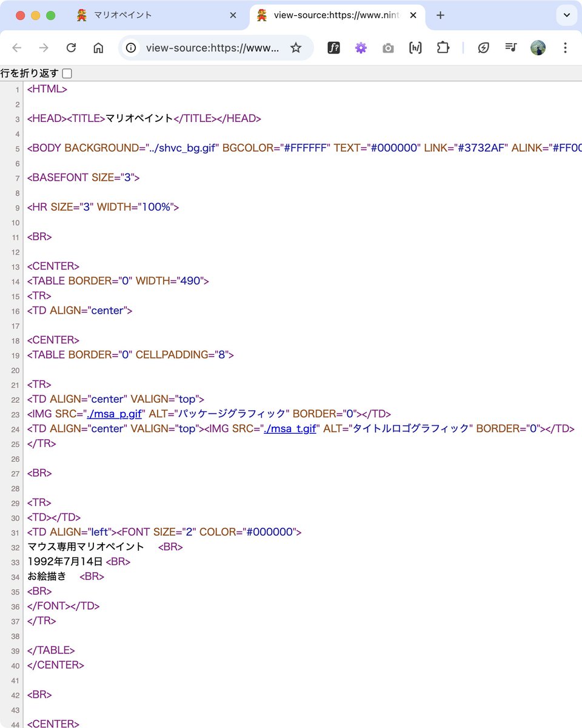The width and height of the screenshot is (582, 728).
Task: Click the BGCOLOR="#FFFFFF" attribute
Action: click(x=275, y=148)
